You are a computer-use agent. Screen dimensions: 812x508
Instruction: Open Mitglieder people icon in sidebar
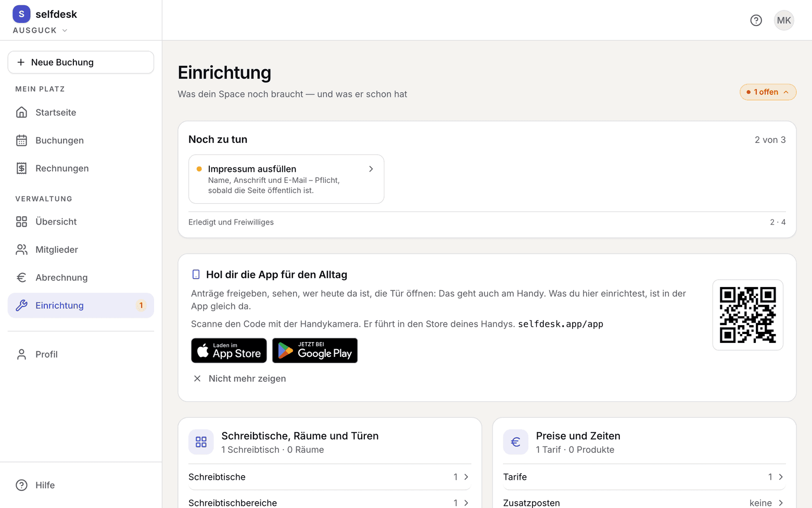[x=21, y=250]
